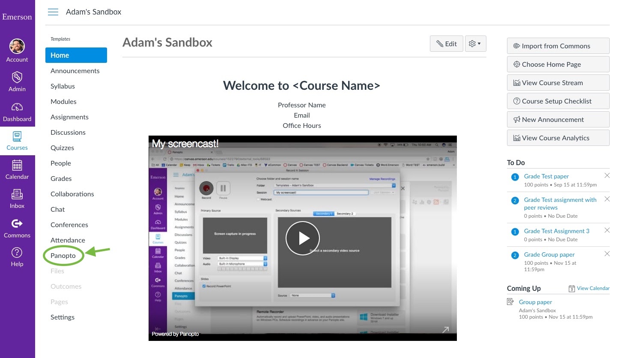Open the course settings gear dropdown
644x358 pixels.
[x=475, y=44]
